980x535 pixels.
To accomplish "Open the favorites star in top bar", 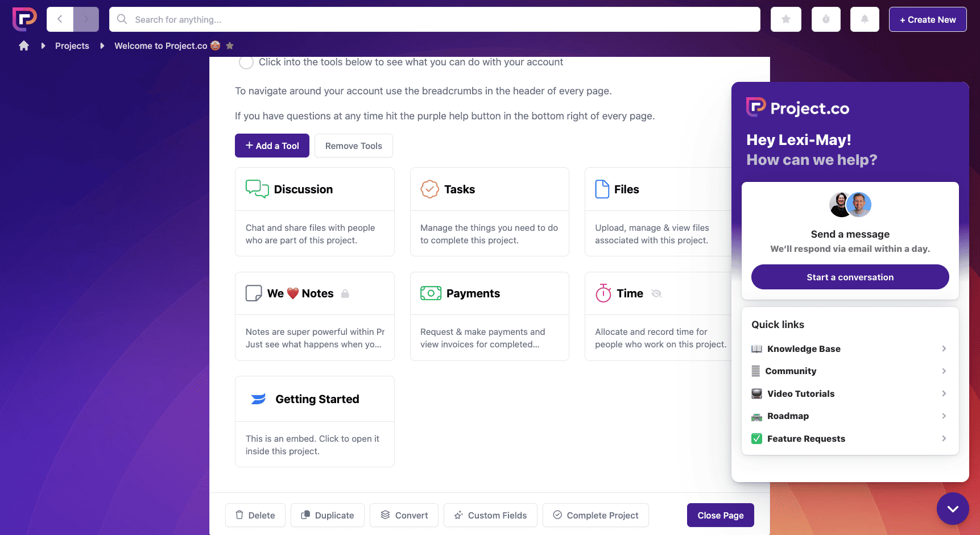I will click(x=785, y=19).
